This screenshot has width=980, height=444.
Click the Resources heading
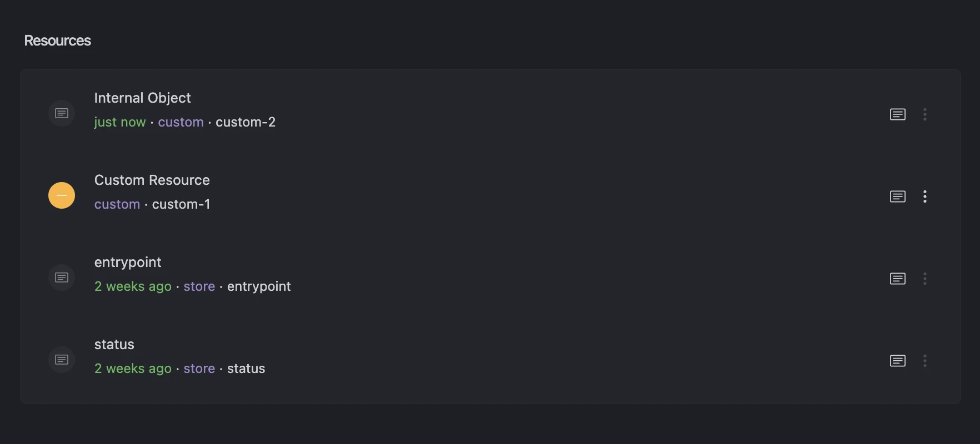tap(57, 40)
